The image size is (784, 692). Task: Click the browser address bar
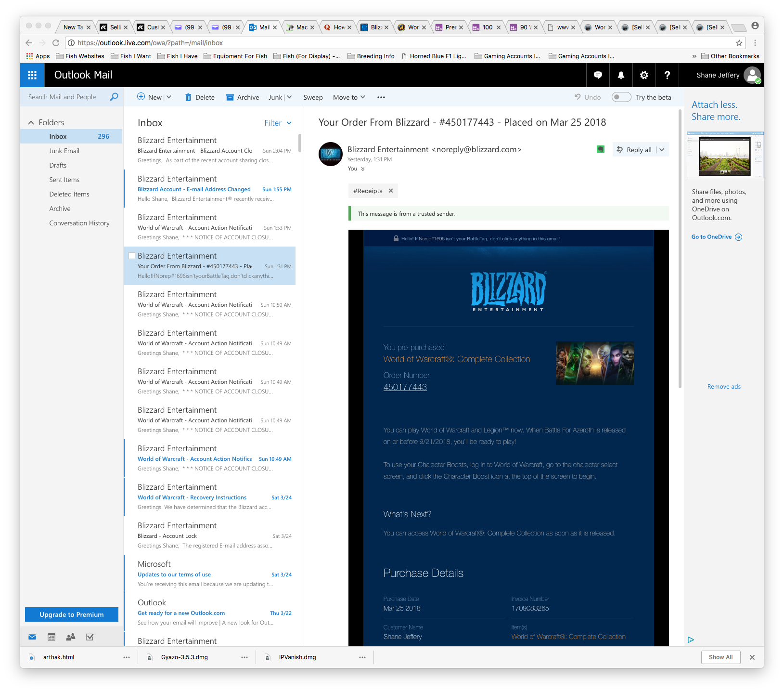pyautogui.click(x=404, y=43)
